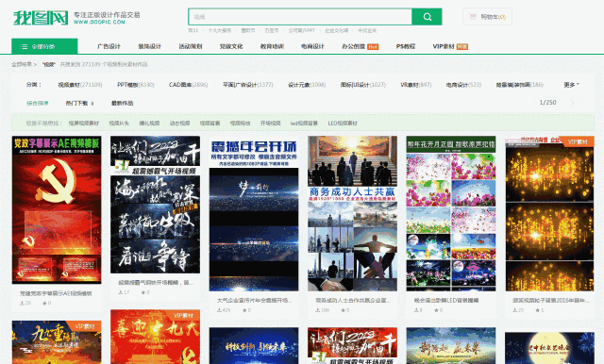The width and height of the screenshot is (604, 364).
Task: Click download icon showing 25 downloads
Action: point(515,309)
